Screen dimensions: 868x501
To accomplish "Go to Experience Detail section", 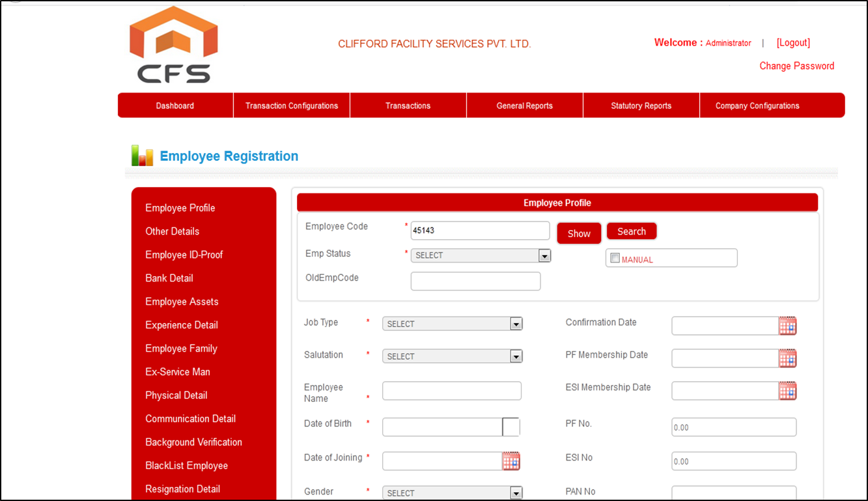I will point(182,325).
